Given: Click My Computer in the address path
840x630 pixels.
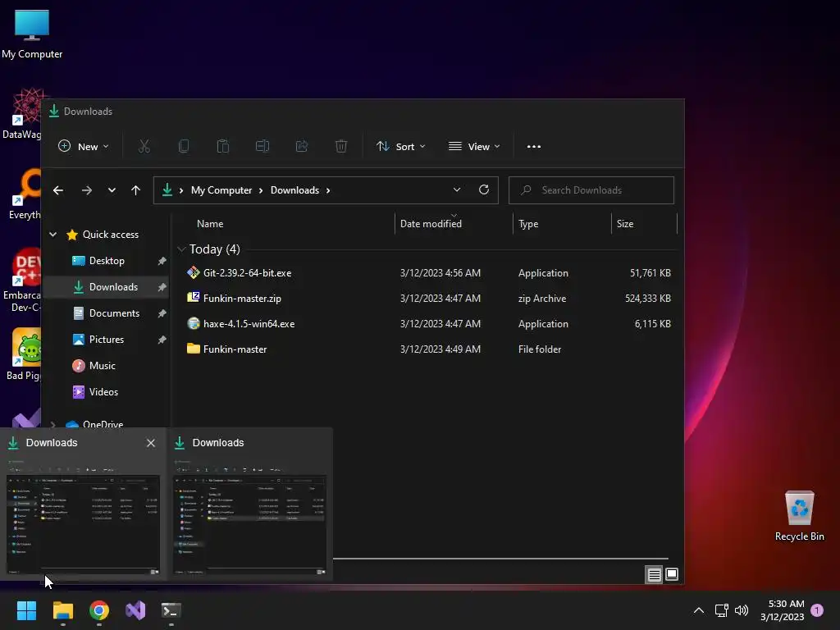Looking at the screenshot, I should click(x=221, y=190).
